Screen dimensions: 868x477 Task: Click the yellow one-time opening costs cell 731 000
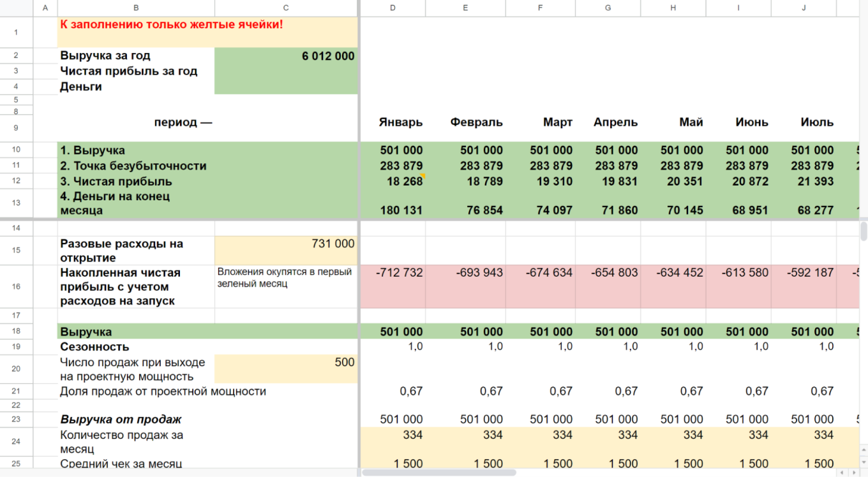(x=286, y=250)
